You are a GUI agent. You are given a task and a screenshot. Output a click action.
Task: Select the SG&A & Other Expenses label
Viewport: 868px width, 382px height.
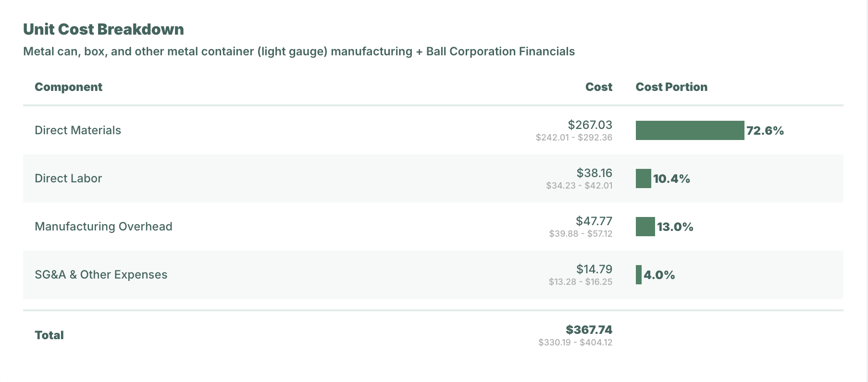(x=101, y=275)
